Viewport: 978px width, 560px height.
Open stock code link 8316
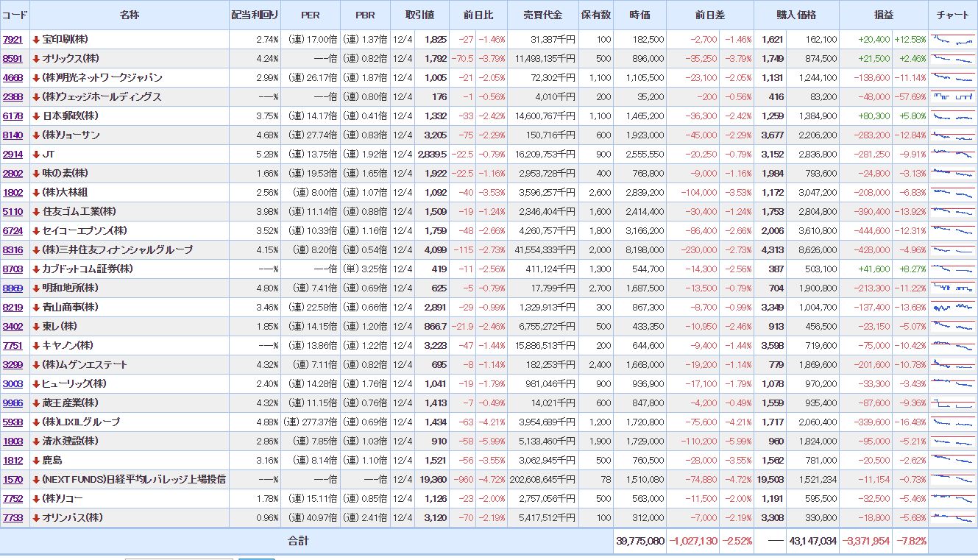coord(13,250)
